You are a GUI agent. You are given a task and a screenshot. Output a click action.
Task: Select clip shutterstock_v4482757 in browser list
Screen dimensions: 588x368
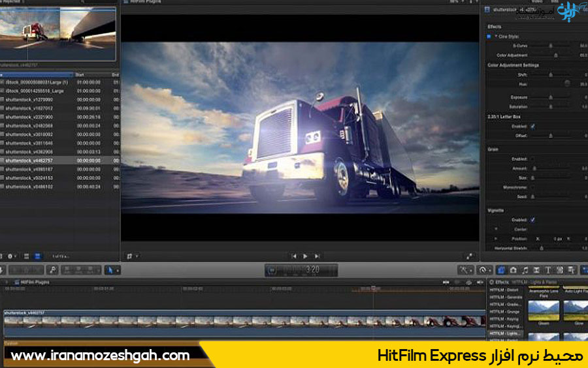[59, 161]
